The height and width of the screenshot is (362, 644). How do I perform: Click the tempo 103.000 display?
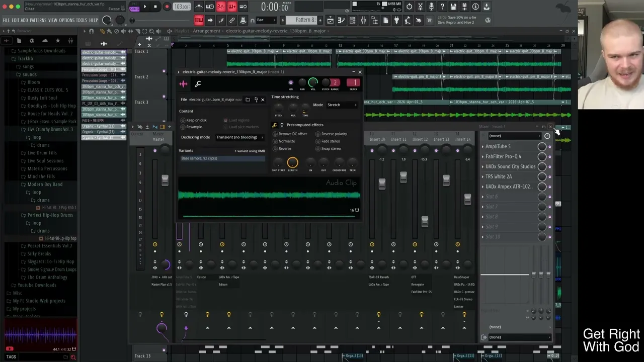pos(182,7)
